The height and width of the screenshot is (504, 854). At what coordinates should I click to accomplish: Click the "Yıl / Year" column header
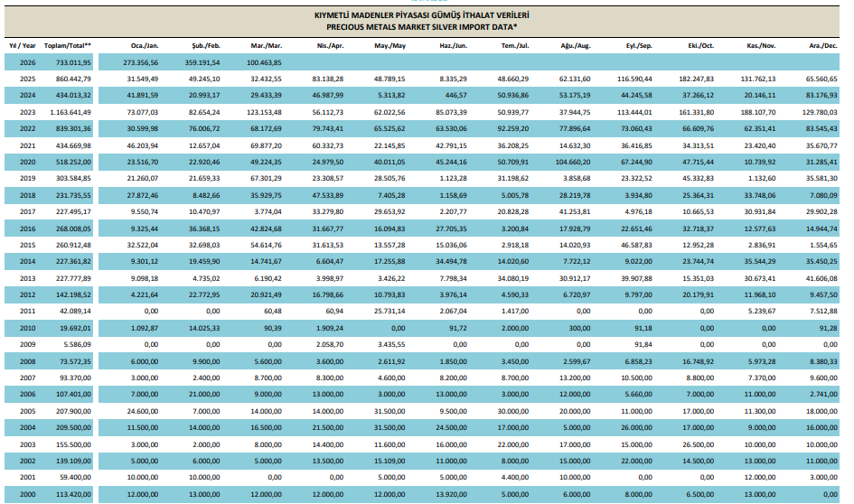tap(23, 44)
